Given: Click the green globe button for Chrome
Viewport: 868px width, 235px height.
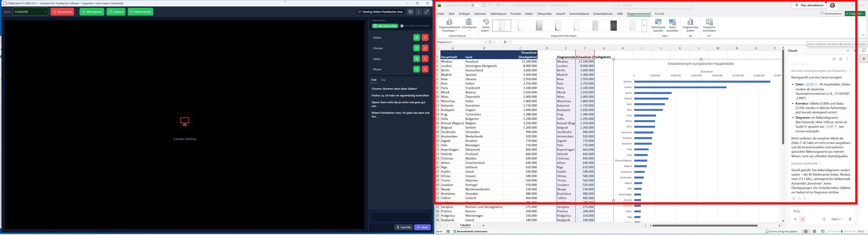Looking at the screenshot, I should (x=416, y=48).
